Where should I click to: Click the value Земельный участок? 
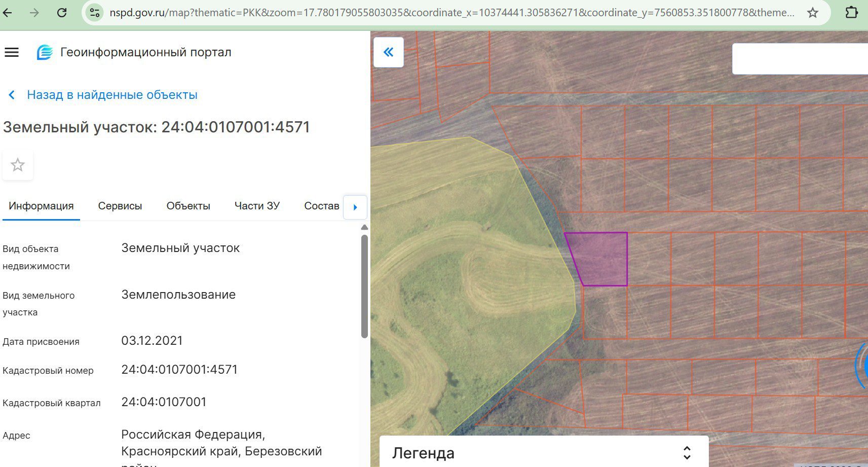pos(180,248)
